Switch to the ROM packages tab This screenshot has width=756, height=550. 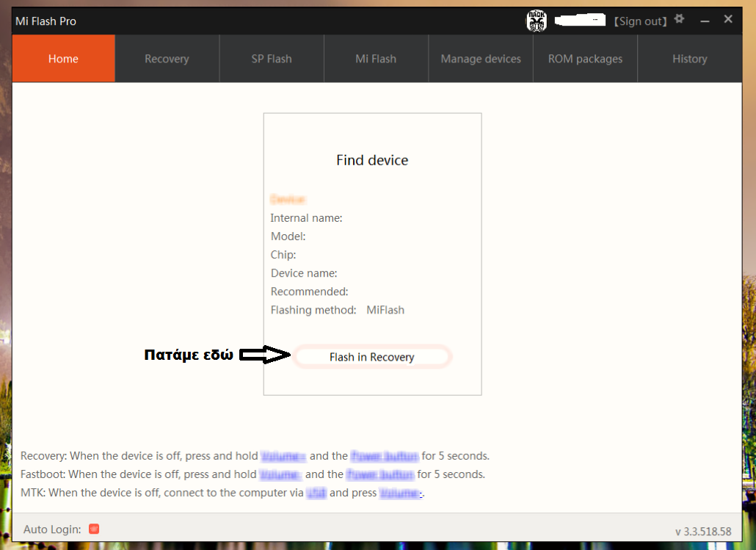click(585, 59)
